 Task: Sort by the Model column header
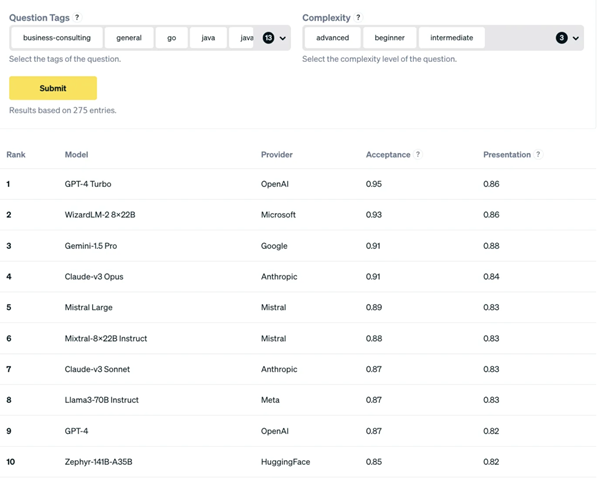point(77,155)
